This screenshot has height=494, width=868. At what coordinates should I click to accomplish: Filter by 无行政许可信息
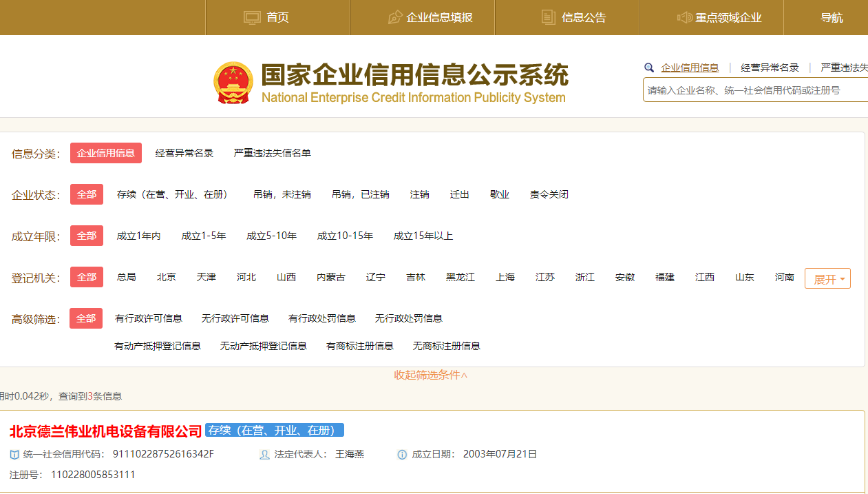235,318
